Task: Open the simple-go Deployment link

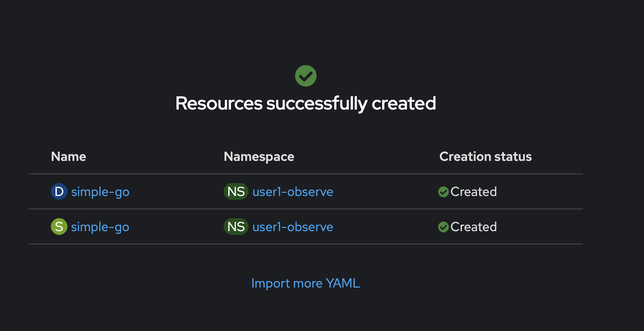Action: (x=100, y=192)
